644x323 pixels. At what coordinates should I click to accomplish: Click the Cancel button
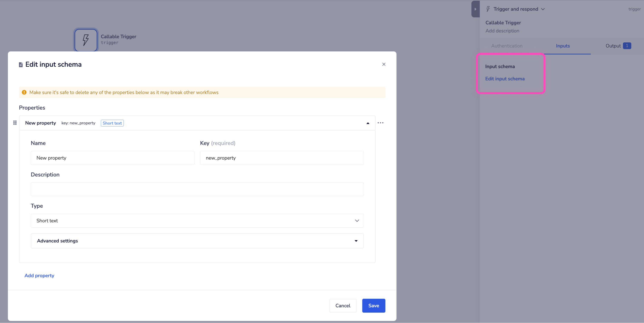pos(343,306)
